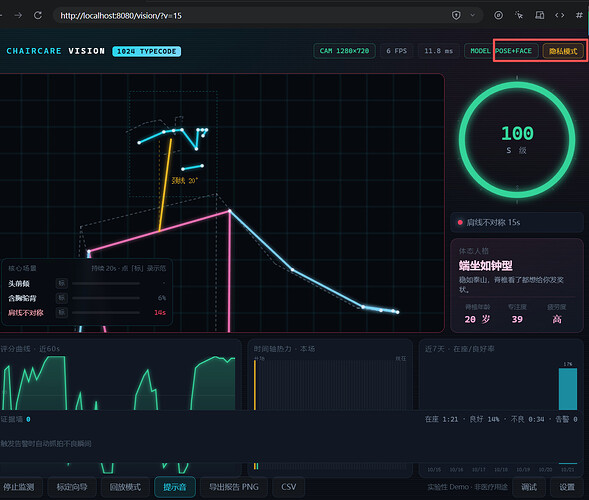Toggle the 标 button for 含胸驼背
Screen dimensions: 589x500
62,298
